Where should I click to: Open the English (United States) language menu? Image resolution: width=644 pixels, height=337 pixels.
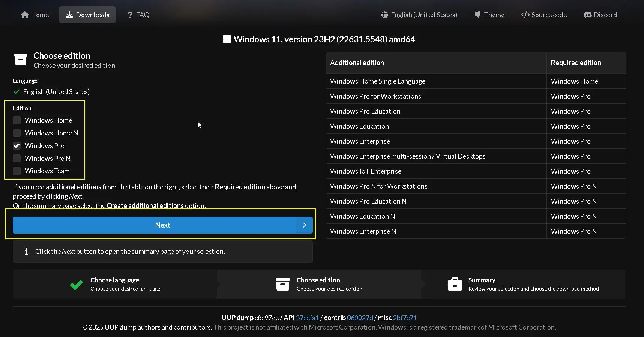419,15
